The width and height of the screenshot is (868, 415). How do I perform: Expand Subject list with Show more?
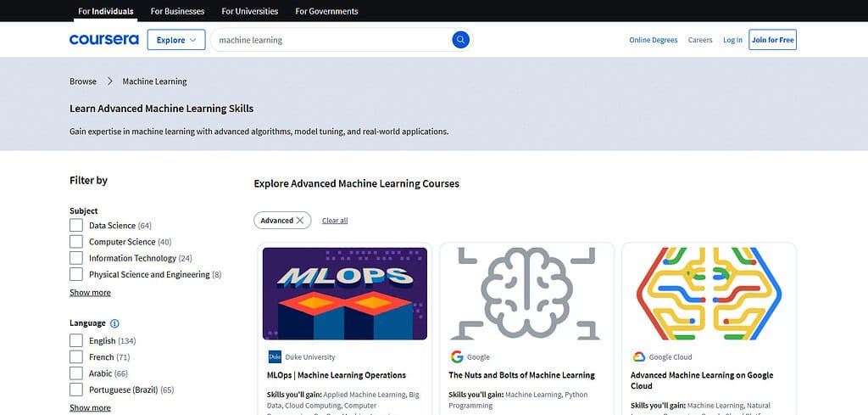click(90, 293)
